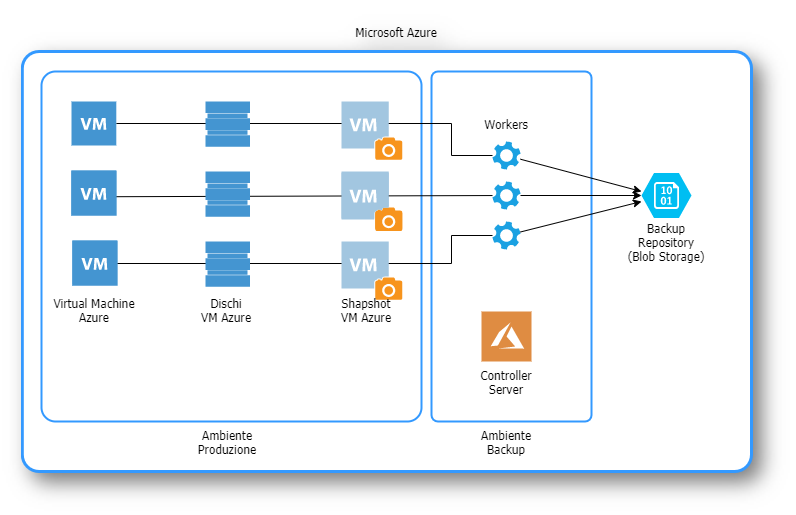This screenshot has width=796, height=515.
Task: Select the bottom Workers gear icon
Action: (x=506, y=235)
